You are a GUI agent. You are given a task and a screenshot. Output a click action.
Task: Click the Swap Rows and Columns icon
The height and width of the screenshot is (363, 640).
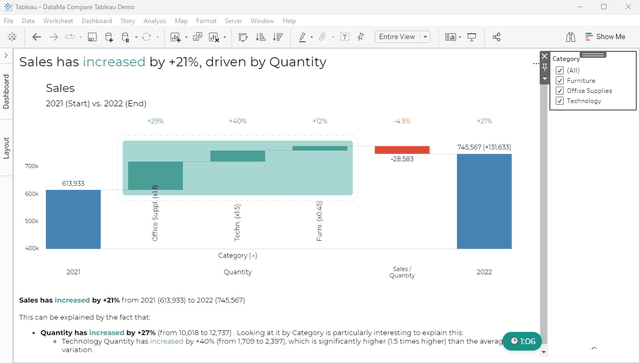click(x=243, y=37)
